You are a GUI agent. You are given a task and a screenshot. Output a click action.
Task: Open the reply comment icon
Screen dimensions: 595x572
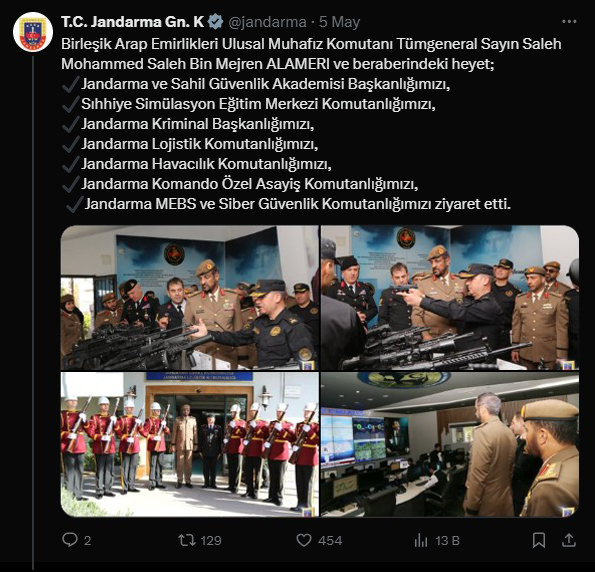(x=70, y=540)
